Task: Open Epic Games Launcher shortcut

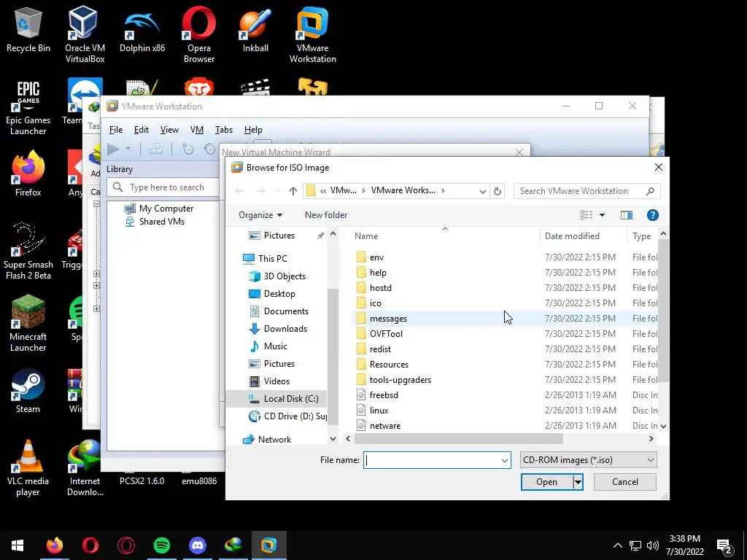Action: pyautogui.click(x=28, y=107)
